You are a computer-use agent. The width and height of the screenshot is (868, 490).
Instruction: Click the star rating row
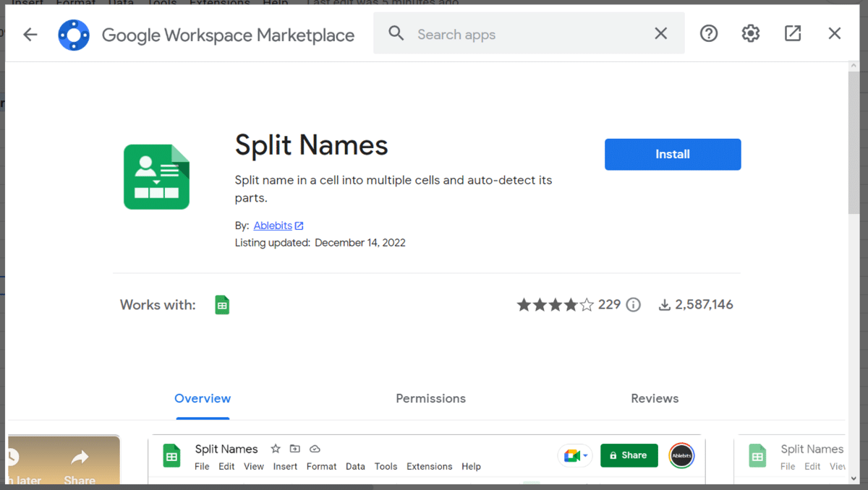click(x=555, y=305)
